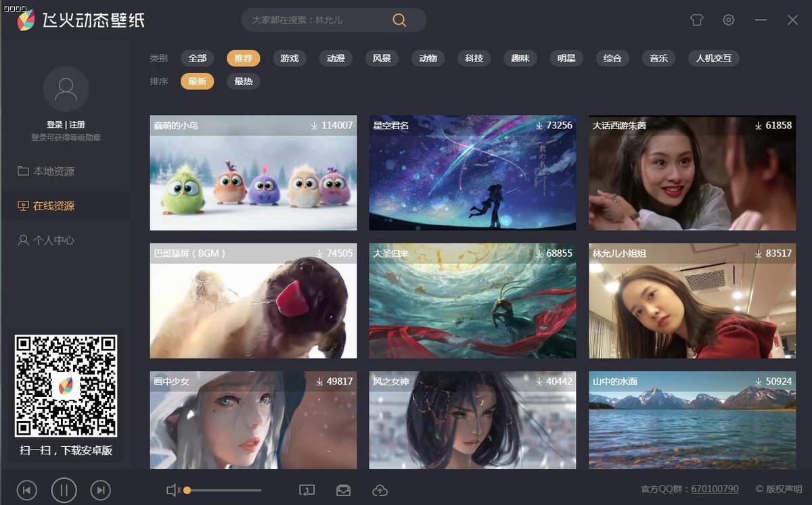The image size is (812, 505).
Task: Select the 综合 category filter
Action: [612, 58]
